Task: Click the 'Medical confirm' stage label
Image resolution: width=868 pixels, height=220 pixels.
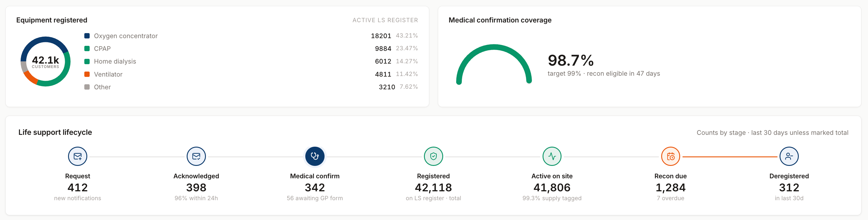Action: pos(315,176)
